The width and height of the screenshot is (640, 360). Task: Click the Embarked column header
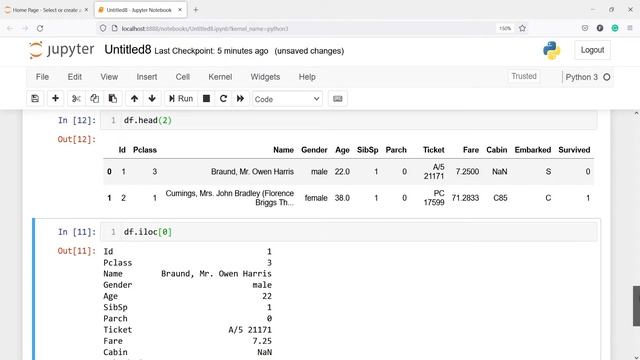(x=533, y=150)
